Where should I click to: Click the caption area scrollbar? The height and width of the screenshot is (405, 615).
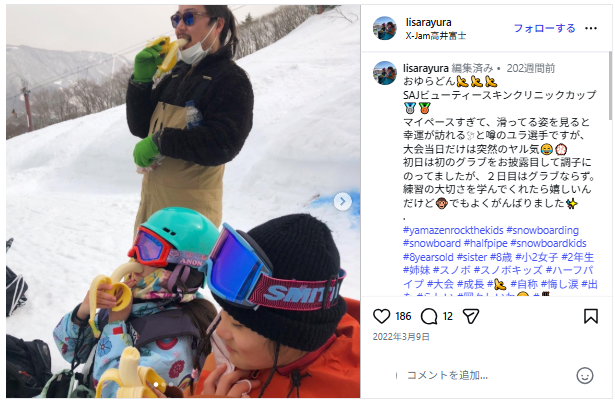pos(610,86)
